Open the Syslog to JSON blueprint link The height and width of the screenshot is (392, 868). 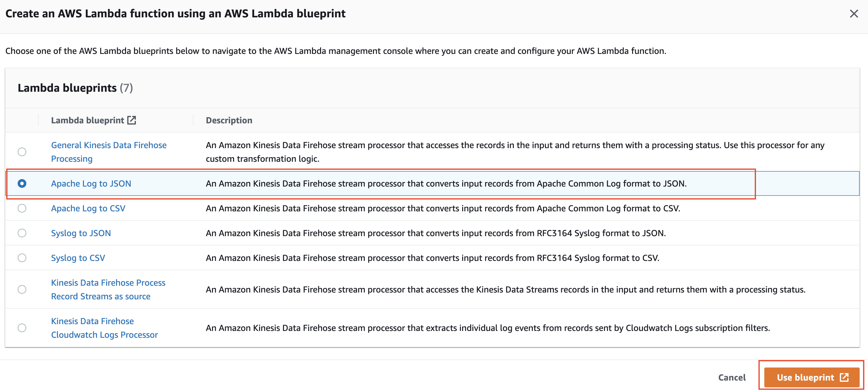click(x=81, y=233)
